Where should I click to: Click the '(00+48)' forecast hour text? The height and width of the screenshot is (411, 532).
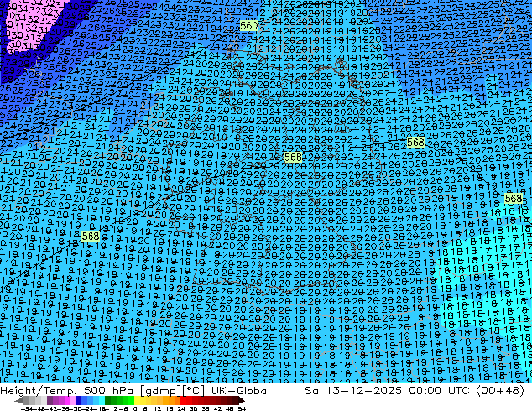tap(500, 391)
